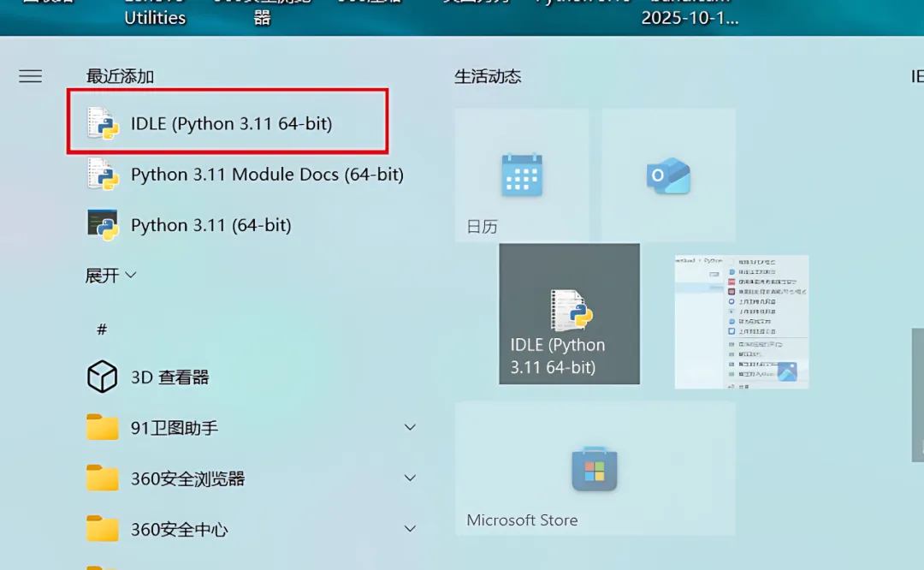This screenshot has width=924, height=570.
Task: Open the 360安全中心 folder icon
Action: point(102,528)
